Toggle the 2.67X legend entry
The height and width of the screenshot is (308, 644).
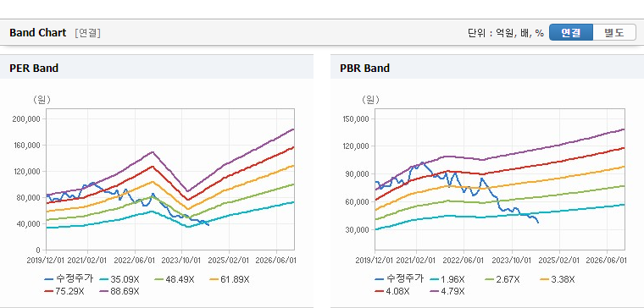coord(502,279)
